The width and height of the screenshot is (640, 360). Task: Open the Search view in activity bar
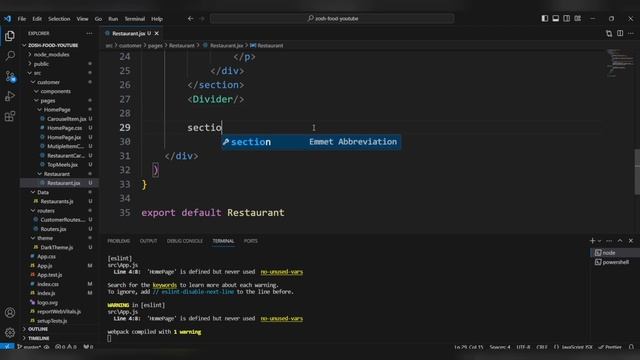click(x=10, y=56)
